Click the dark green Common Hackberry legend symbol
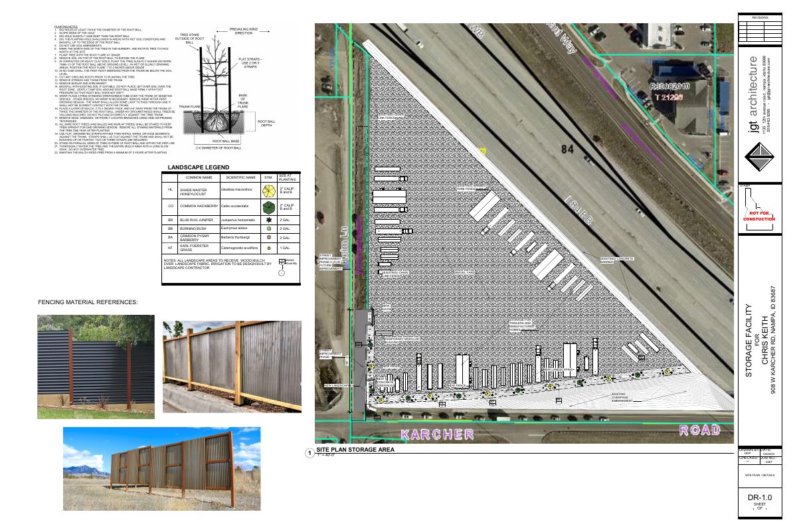Viewport: 797px width, 532px height. tap(268, 207)
